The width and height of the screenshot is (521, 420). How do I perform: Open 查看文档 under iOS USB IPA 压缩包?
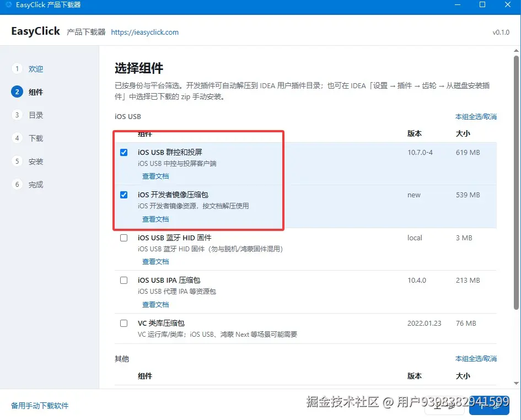click(155, 304)
